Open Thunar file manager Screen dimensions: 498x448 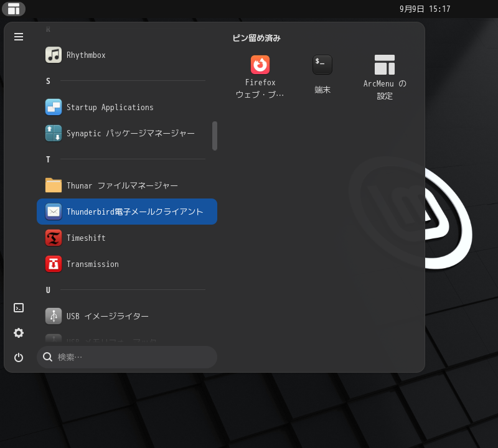coord(121,185)
